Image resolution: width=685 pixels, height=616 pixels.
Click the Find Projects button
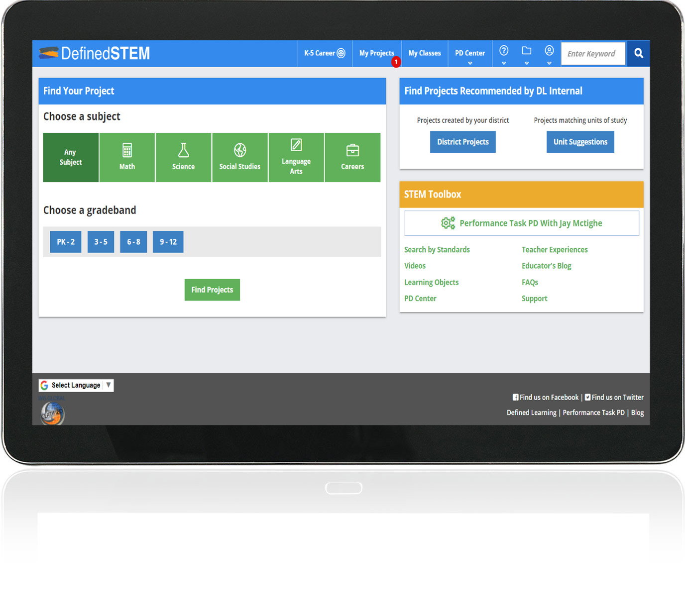click(212, 290)
